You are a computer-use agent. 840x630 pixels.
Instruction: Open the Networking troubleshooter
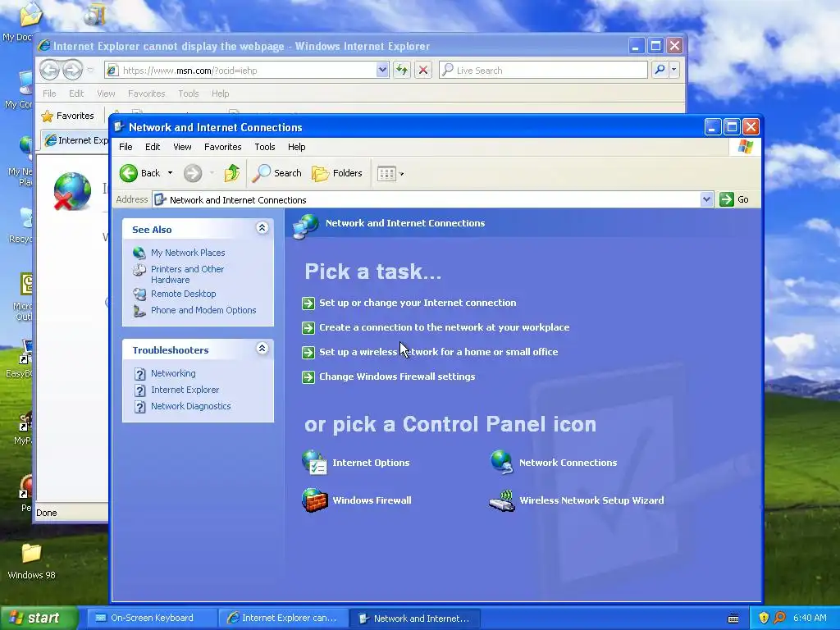tap(173, 373)
